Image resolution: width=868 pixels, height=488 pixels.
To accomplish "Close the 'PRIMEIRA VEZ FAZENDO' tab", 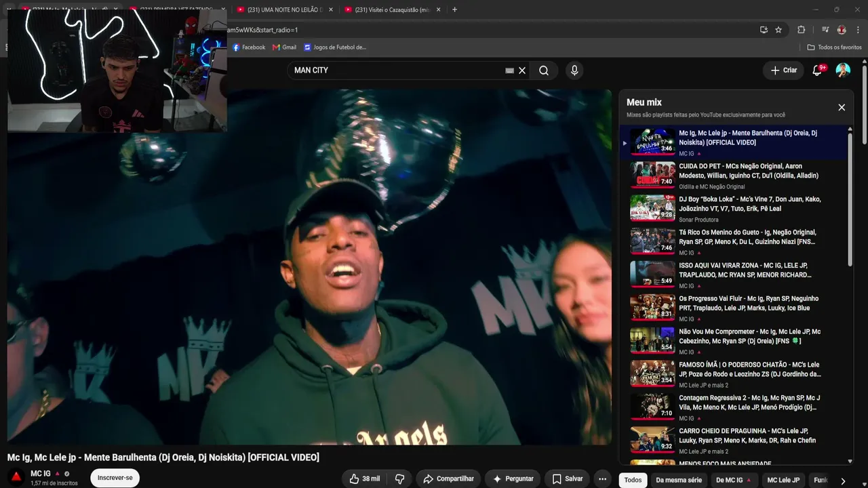I will pos(223,9).
